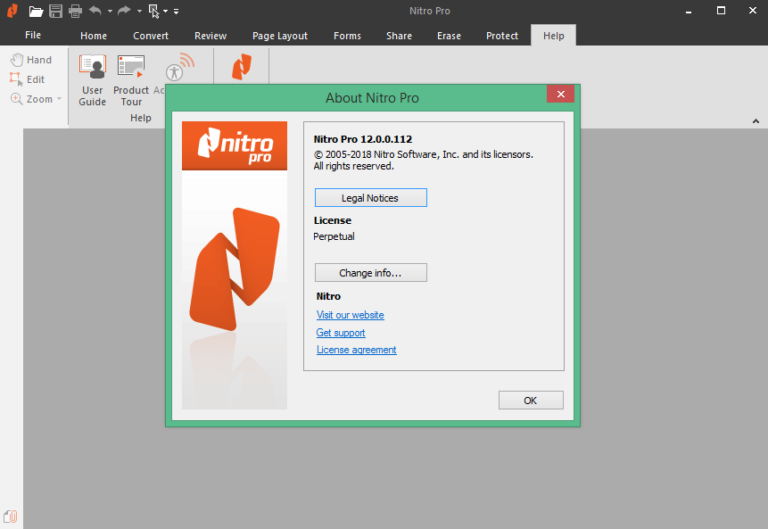Open the File menu
This screenshot has height=529, width=768.
pyautogui.click(x=33, y=35)
